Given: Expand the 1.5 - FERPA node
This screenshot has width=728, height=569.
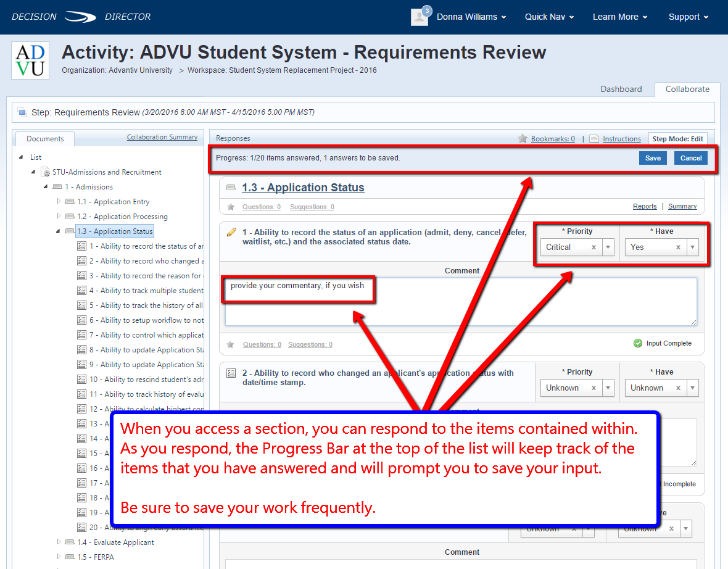Looking at the screenshot, I should (59, 557).
